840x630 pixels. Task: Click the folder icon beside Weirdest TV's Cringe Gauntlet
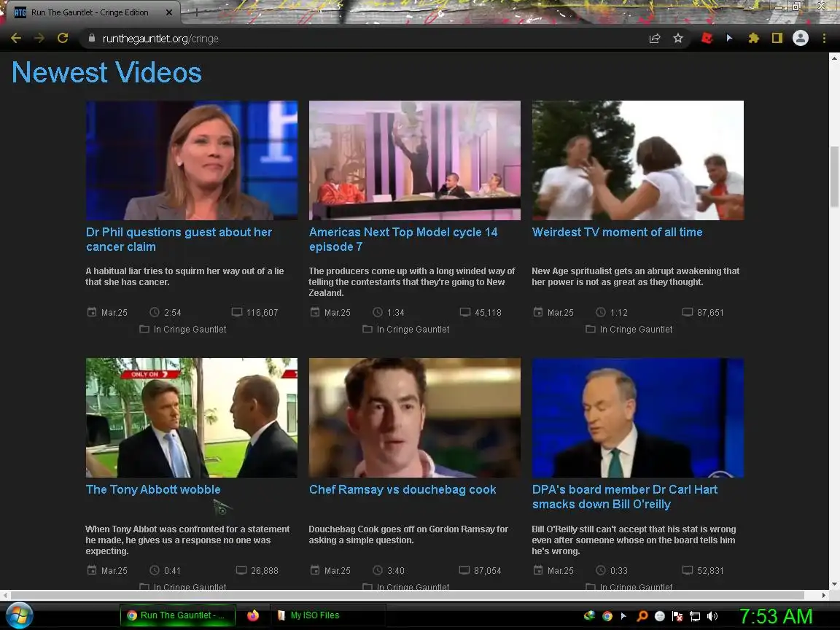(x=591, y=329)
